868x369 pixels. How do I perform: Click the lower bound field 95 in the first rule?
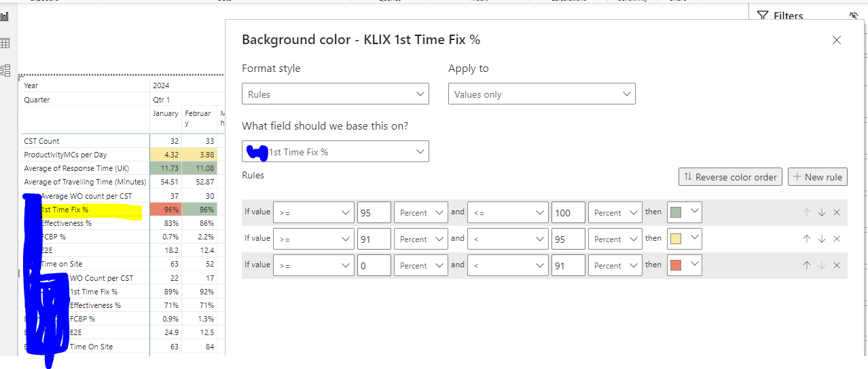tap(374, 212)
